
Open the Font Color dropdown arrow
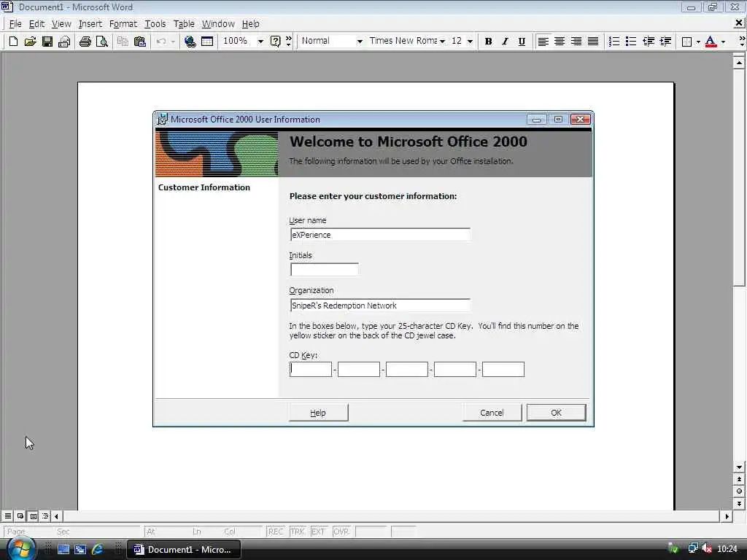pos(723,42)
